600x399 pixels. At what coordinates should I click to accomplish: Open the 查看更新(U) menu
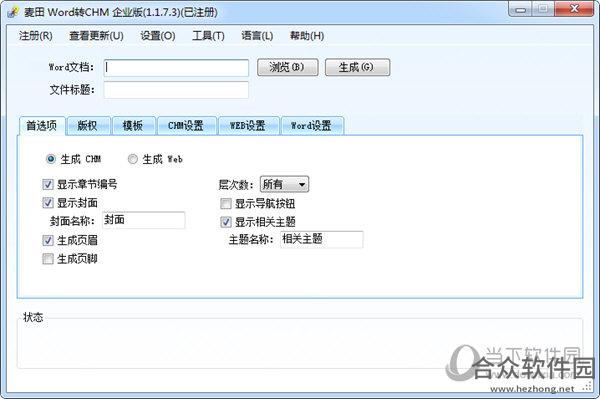click(x=96, y=36)
